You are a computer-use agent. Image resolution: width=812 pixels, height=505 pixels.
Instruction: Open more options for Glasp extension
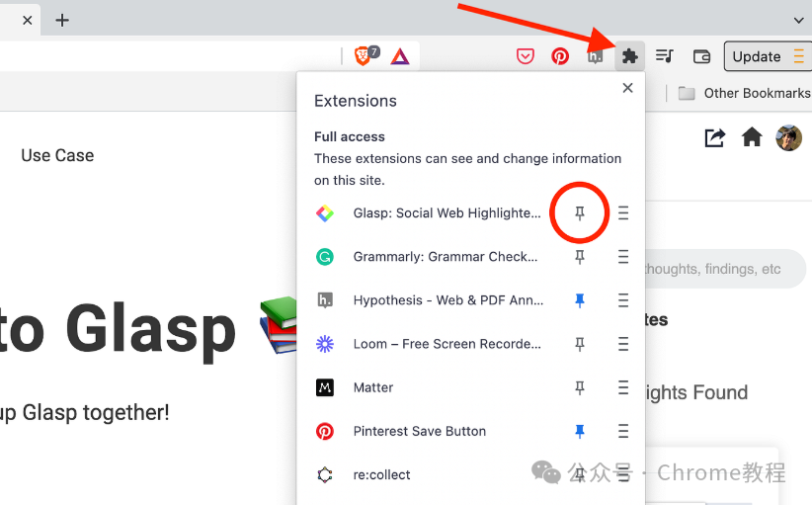point(623,212)
